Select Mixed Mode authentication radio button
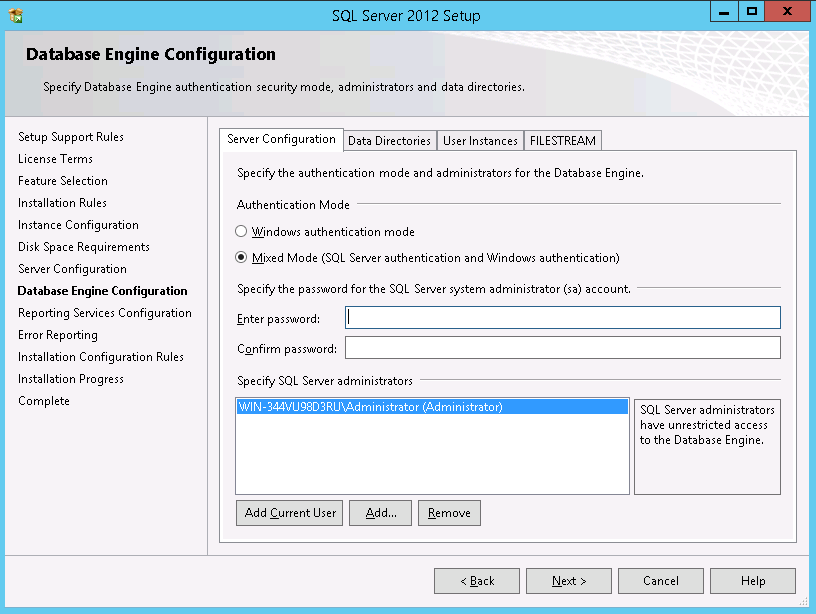816x614 pixels. click(x=241, y=257)
